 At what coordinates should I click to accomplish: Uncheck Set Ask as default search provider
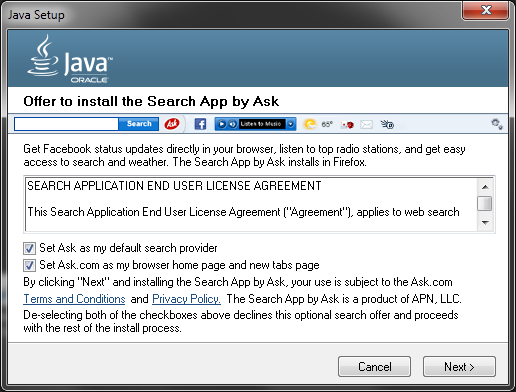(x=29, y=248)
